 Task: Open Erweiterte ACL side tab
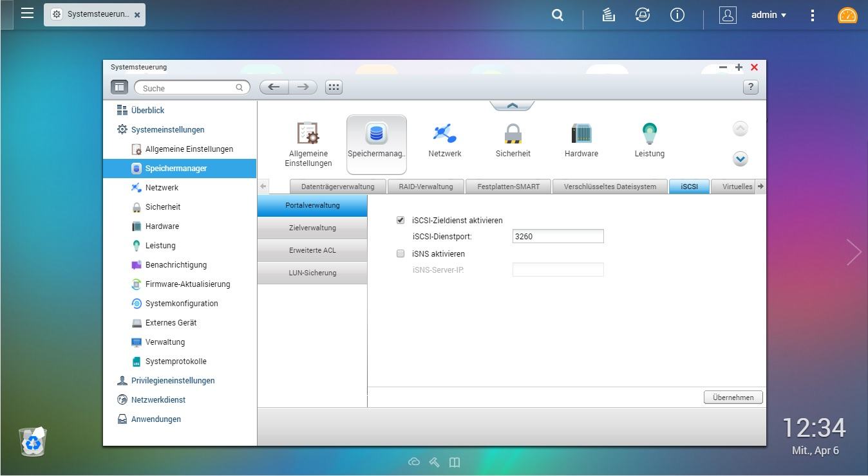pos(312,250)
